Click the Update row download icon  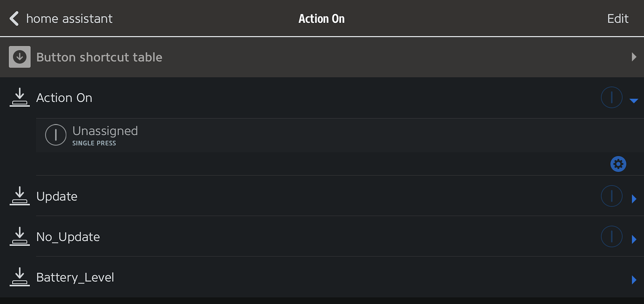pos(20,196)
